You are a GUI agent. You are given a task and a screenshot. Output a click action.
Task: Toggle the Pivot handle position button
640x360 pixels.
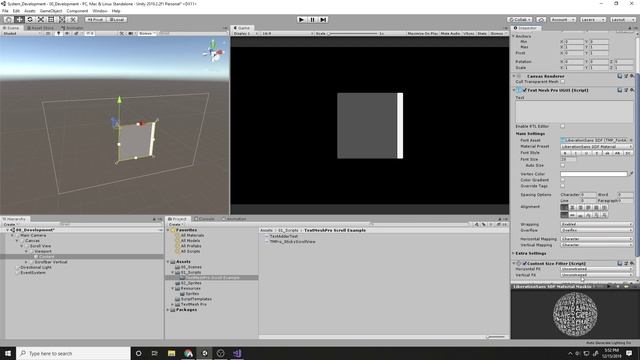coord(96,19)
